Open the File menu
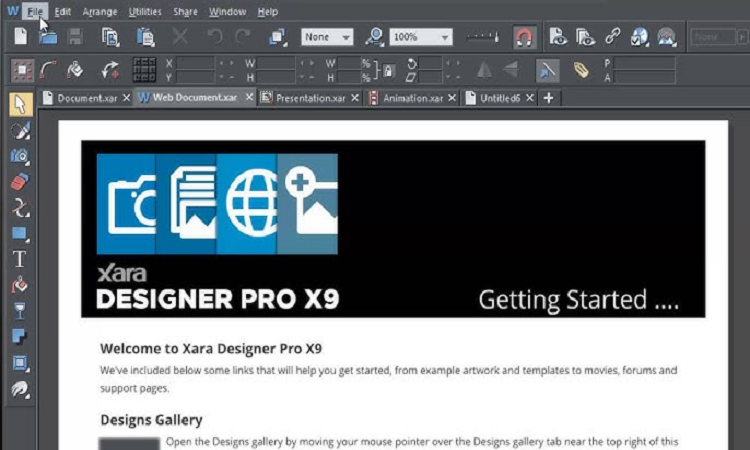The image size is (750, 450). (36, 12)
